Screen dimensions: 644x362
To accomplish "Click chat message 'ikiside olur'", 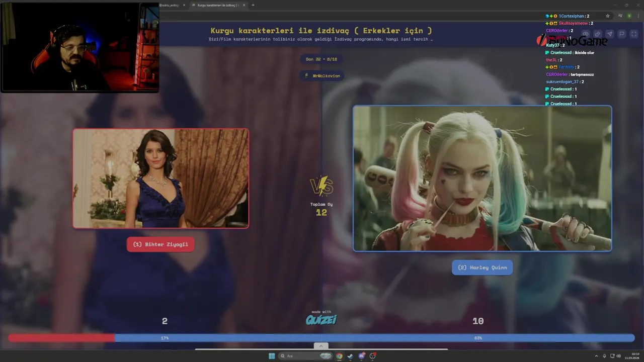I will coord(584,53).
